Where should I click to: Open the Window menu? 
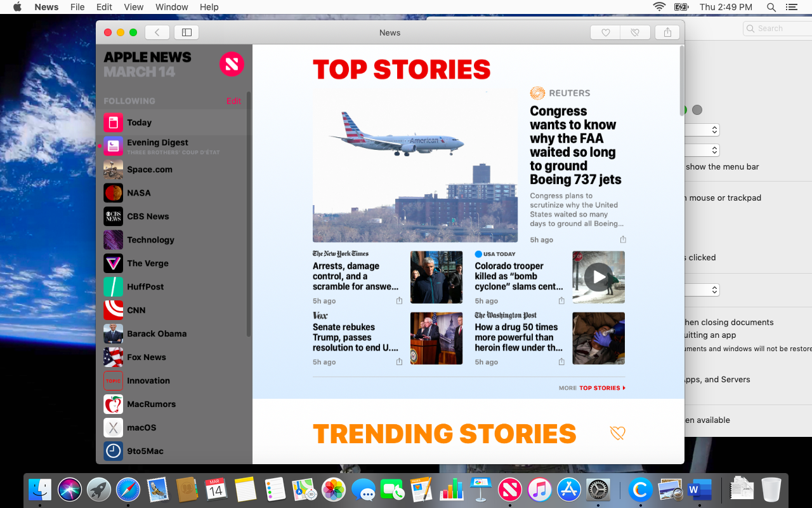pos(171,7)
